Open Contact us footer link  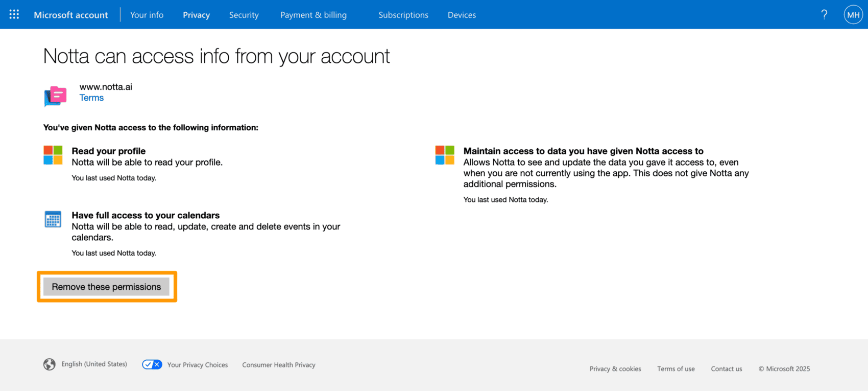(727, 369)
